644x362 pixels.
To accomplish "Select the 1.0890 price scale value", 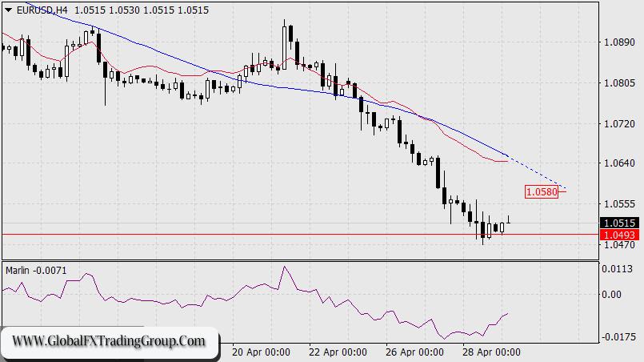I will pos(619,42).
